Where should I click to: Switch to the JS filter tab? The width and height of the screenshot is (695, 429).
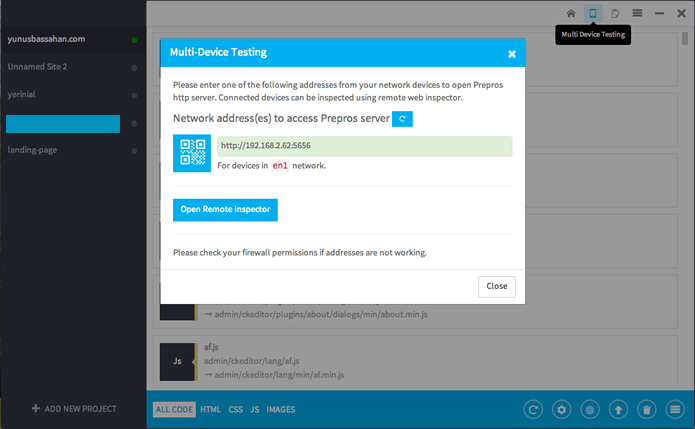point(254,410)
